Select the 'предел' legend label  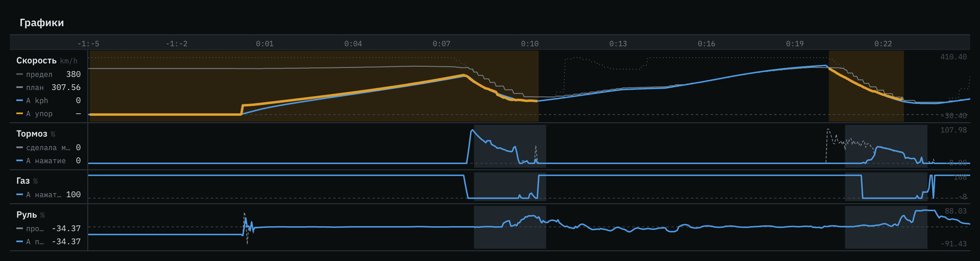click(x=39, y=74)
